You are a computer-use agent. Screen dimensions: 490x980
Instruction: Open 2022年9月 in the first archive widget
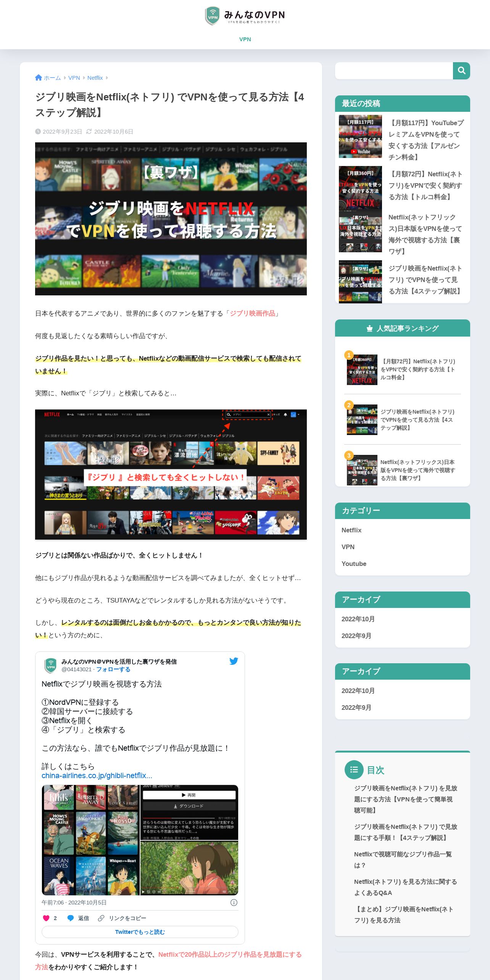click(356, 636)
